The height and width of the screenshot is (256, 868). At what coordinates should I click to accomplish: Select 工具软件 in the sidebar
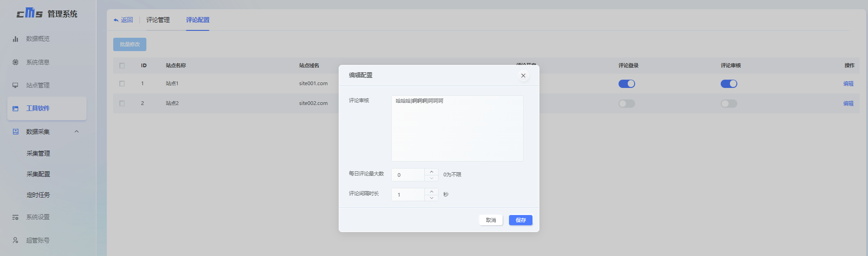pos(47,108)
